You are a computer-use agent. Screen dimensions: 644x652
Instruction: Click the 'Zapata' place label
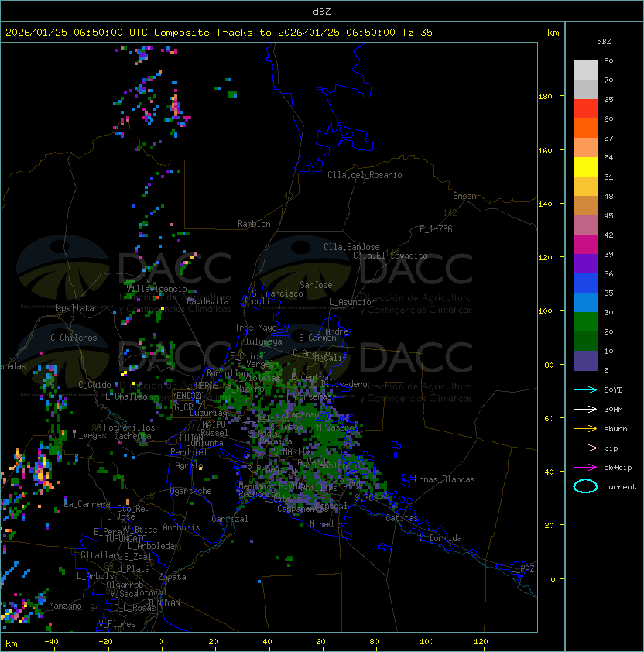click(172, 577)
